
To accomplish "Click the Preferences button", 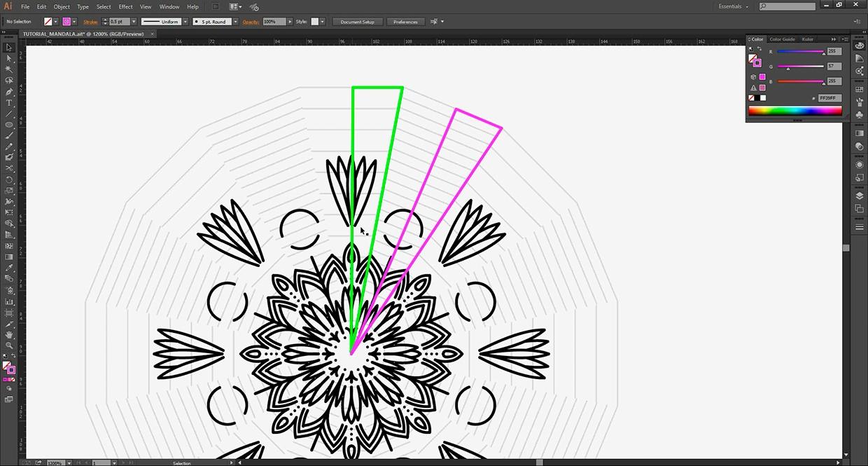I will (405, 22).
